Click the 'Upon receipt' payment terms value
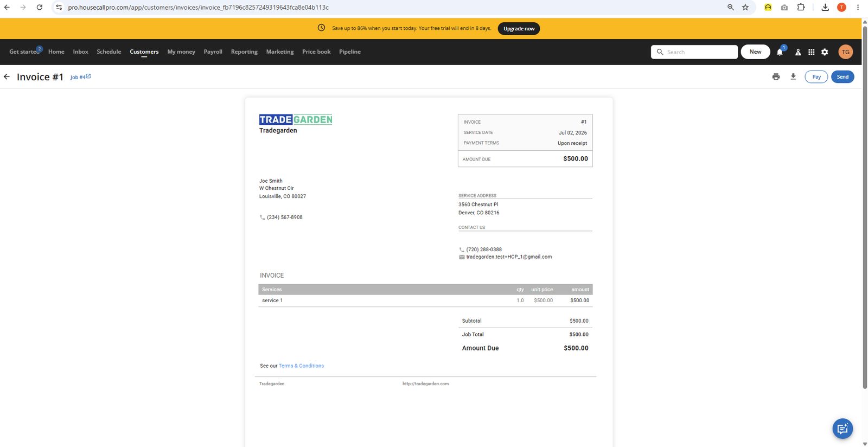Image resolution: width=868 pixels, height=447 pixels. pyautogui.click(x=572, y=143)
